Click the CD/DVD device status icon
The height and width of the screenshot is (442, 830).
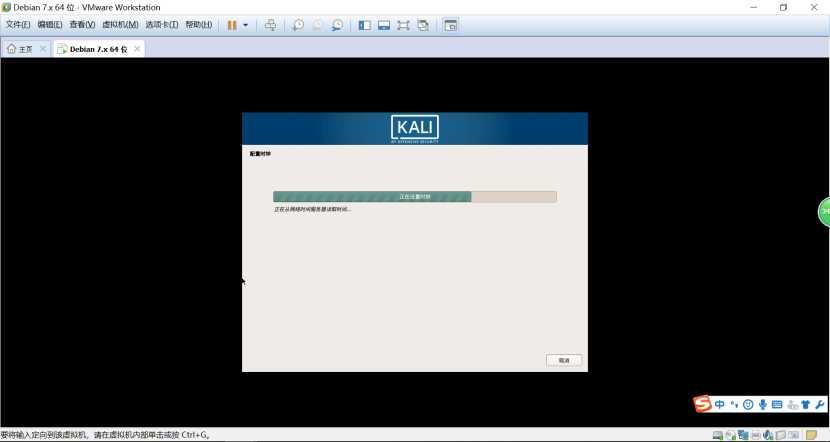pos(730,435)
